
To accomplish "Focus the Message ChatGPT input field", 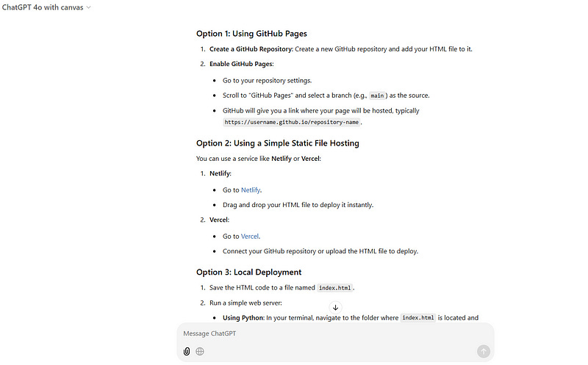I will pyautogui.click(x=335, y=333).
